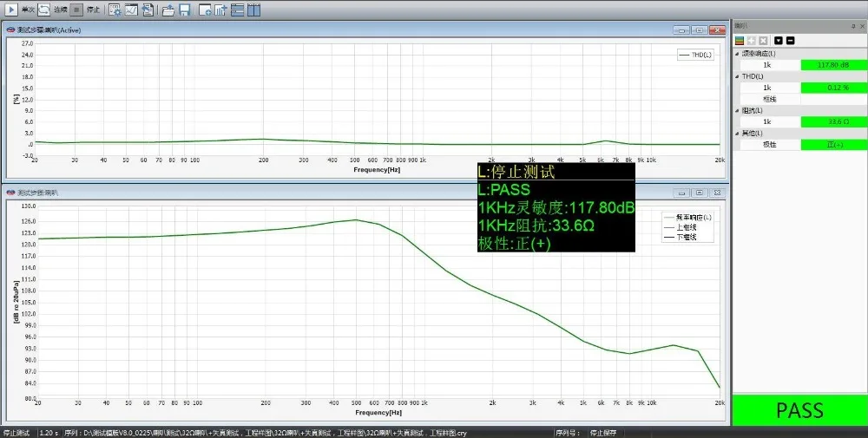Open the test settings gear icon

click(115, 10)
